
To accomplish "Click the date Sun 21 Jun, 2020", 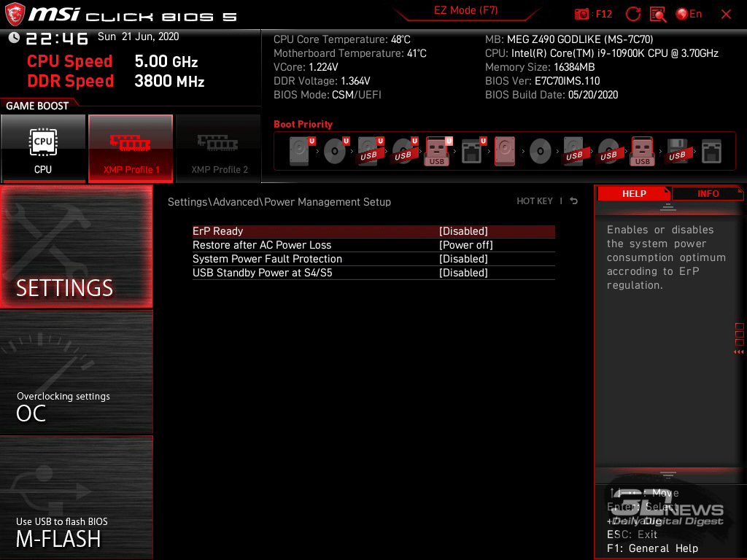I will [138, 36].
